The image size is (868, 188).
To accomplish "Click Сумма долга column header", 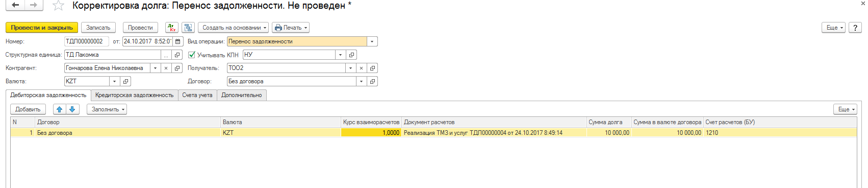I will pos(609,122).
